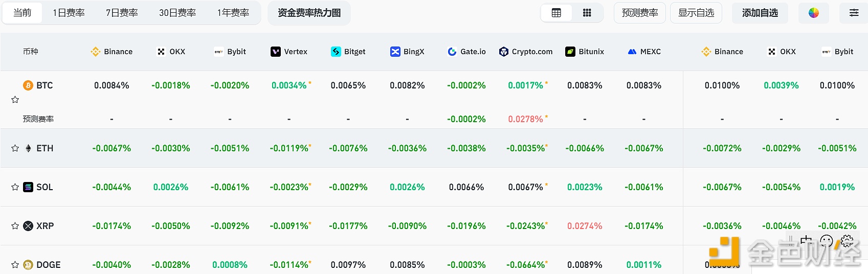Screen dimensions: 868x274
Task: Click BTC Vertex rate 0.0034%
Action: (x=290, y=85)
